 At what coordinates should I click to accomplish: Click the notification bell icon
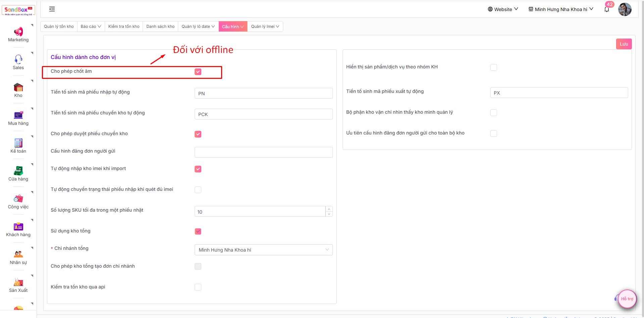[x=606, y=9]
